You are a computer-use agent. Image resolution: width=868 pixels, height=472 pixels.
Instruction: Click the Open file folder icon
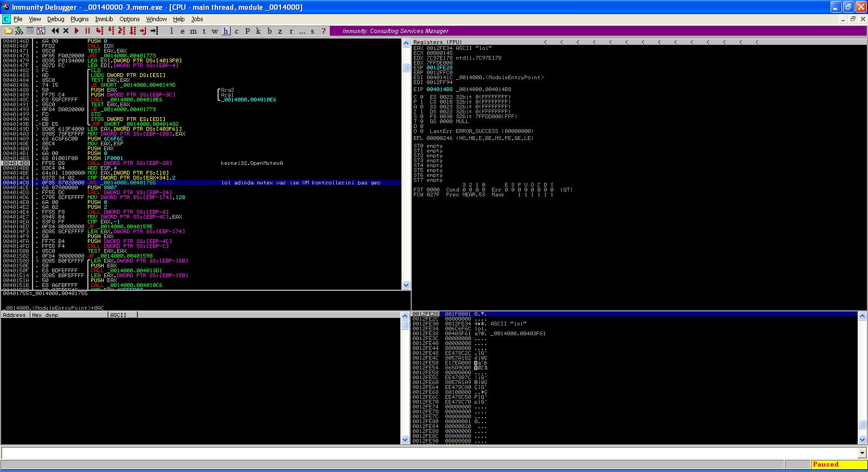[x=8, y=31]
